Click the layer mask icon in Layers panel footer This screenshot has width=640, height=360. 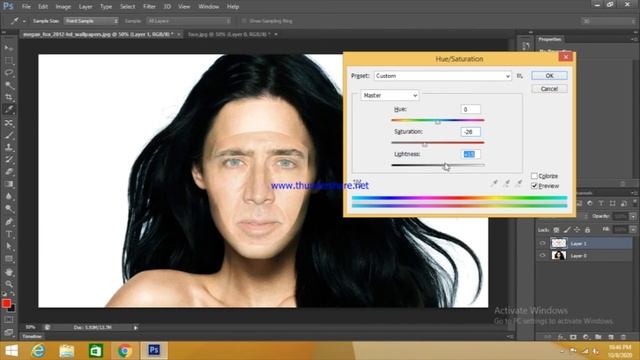(x=573, y=337)
